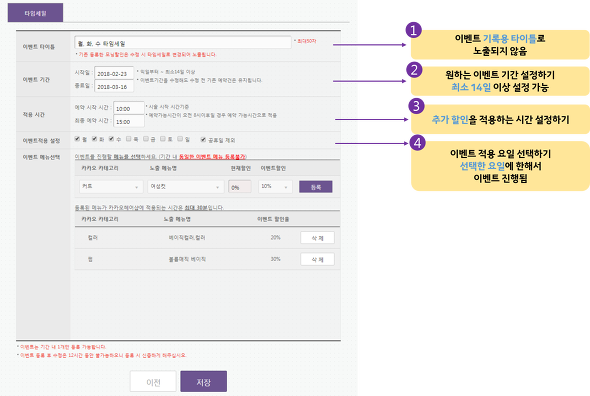This screenshot has width=590, height=396.
Task: Open the 카카오 카테고리 dropdown showing 커트
Action: pos(111,187)
